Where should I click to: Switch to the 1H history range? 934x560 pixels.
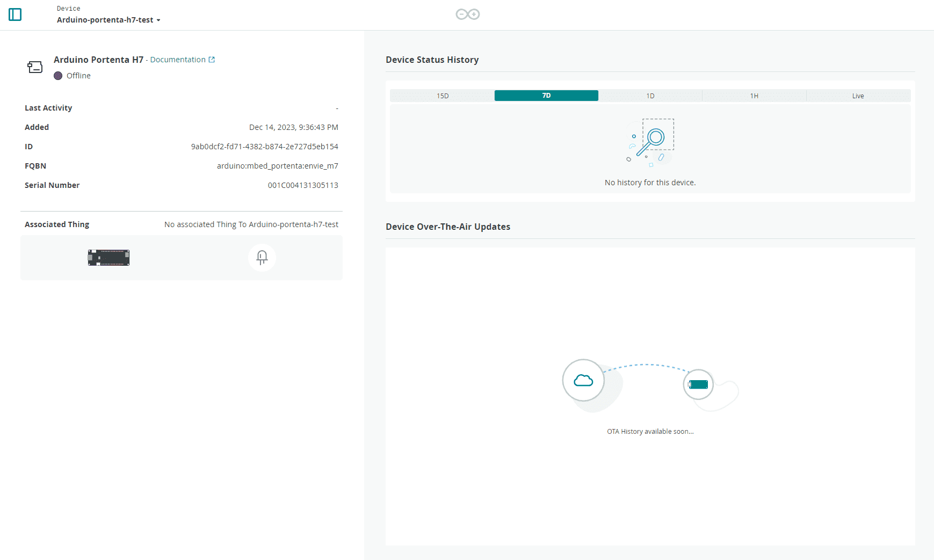coord(754,96)
